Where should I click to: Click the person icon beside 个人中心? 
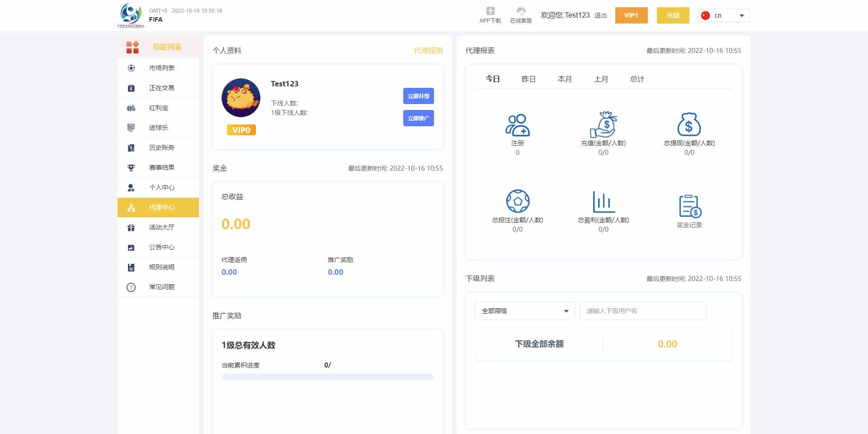pyautogui.click(x=131, y=187)
